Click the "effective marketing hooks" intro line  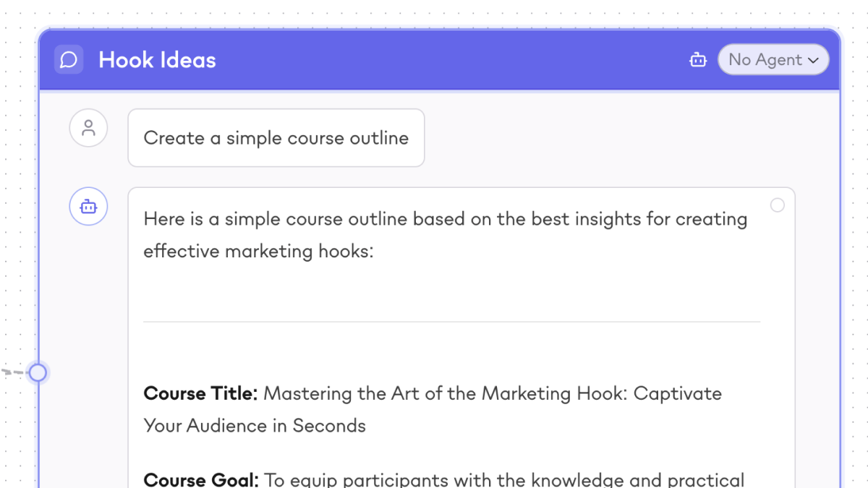click(258, 251)
